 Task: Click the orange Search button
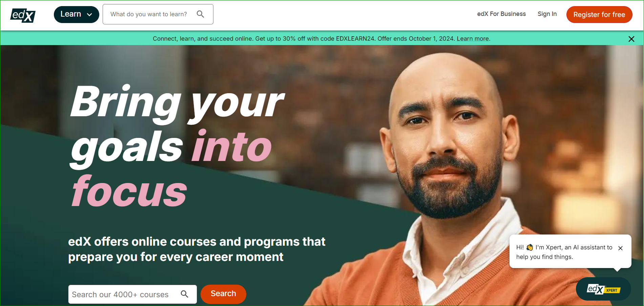[x=223, y=294]
